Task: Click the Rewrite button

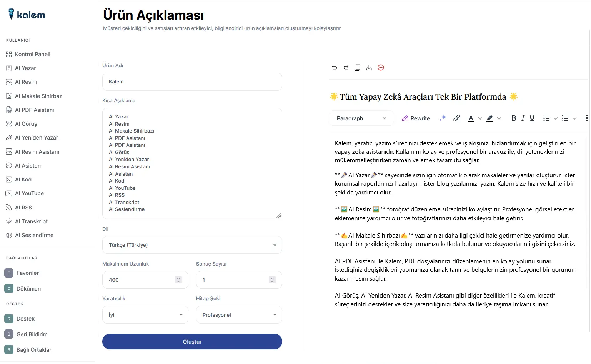Action: tap(416, 118)
